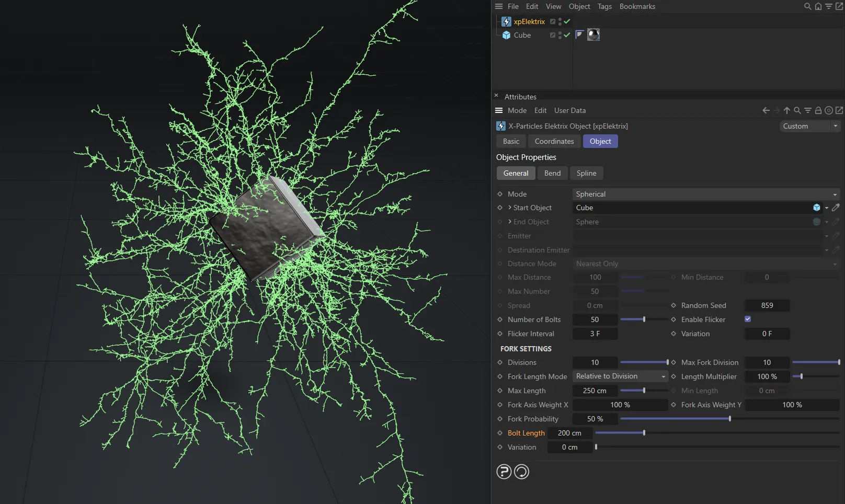This screenshot has width=845, height=504.
Task: Open the question-mark help icon
Action: [504, 472]
